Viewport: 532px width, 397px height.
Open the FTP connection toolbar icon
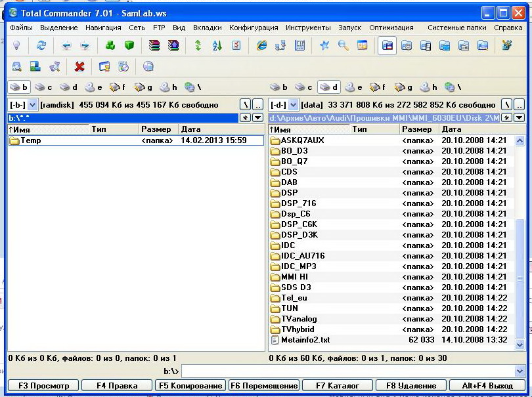tap(300, 45)
